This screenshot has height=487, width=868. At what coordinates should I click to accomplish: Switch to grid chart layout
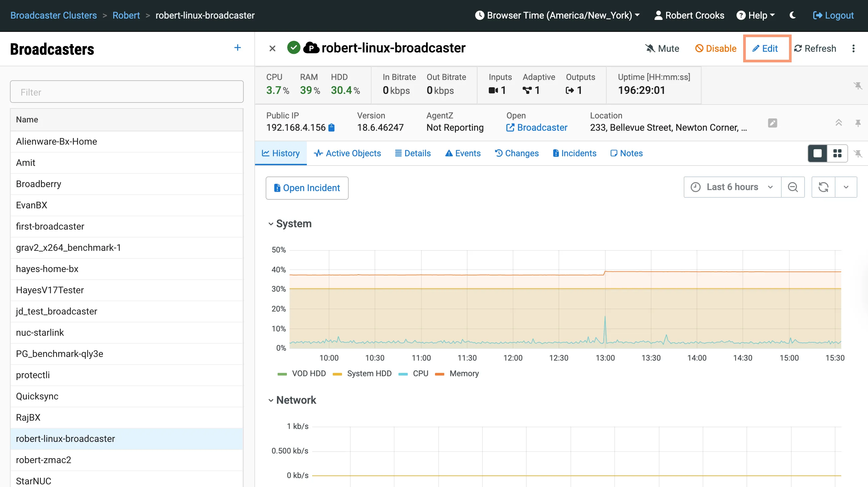(837, 154)
